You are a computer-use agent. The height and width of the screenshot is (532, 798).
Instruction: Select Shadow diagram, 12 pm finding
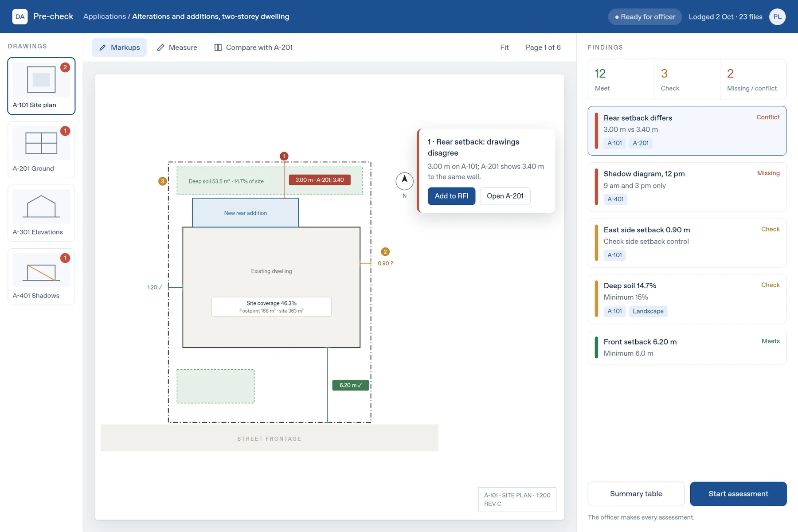click(x=687, y=187)
